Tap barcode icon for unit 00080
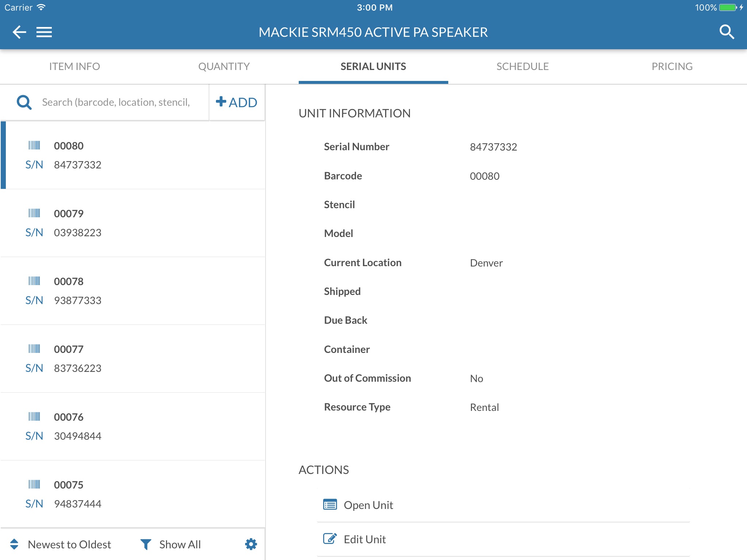The width and height of the screenshot is (747, 560). (x=34, y=145)
